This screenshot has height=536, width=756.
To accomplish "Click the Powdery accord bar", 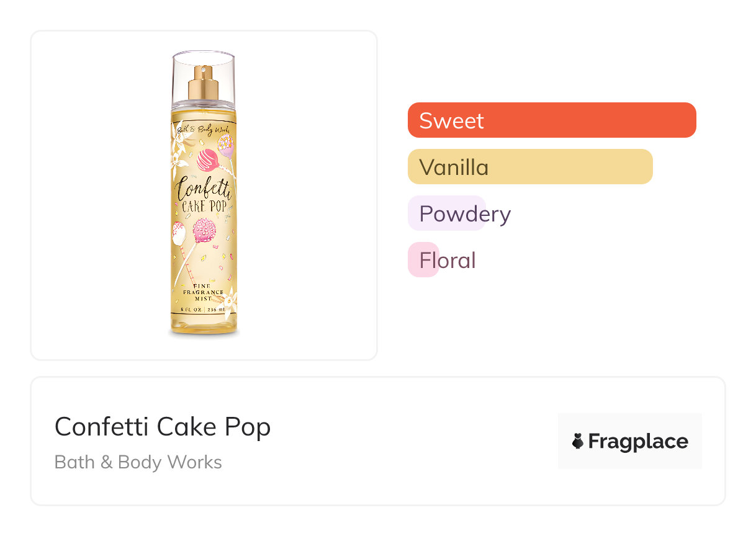I will [447, 213].
